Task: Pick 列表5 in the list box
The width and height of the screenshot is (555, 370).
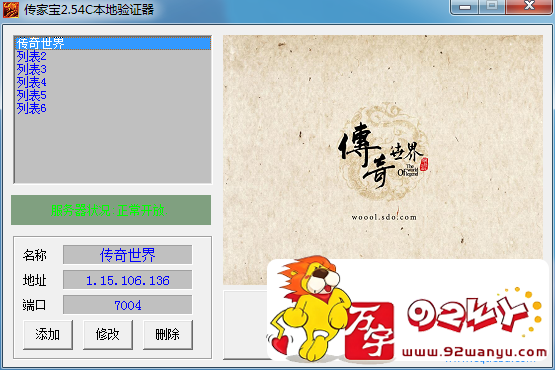Action: 32,95
